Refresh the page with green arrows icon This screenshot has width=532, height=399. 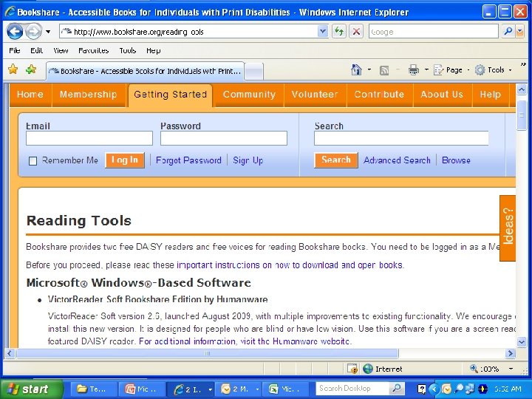[x=338, y=32]
